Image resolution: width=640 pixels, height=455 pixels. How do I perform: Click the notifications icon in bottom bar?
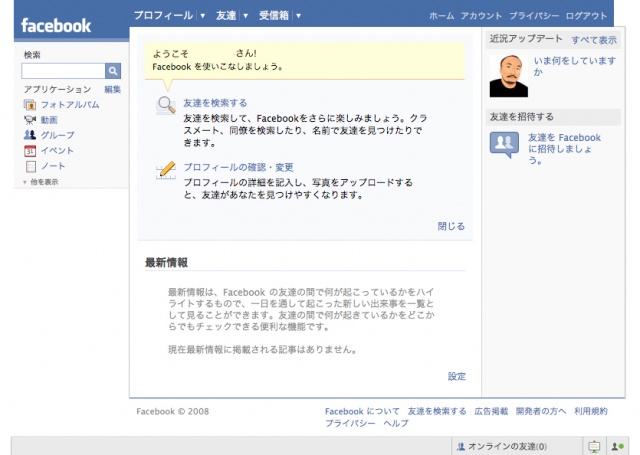pyautogui.click(x=594, y=446)
